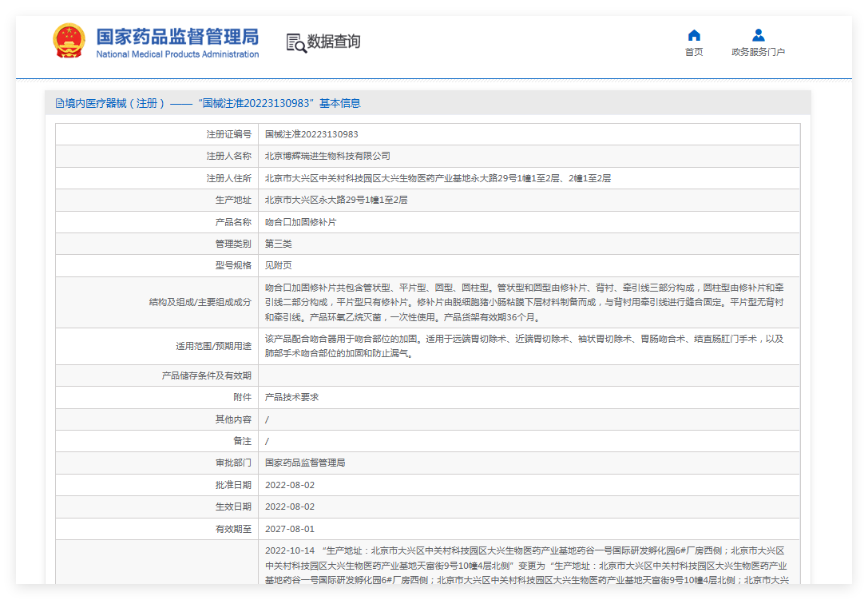Click the 注册证编号 row label

[x=228, y=134]
